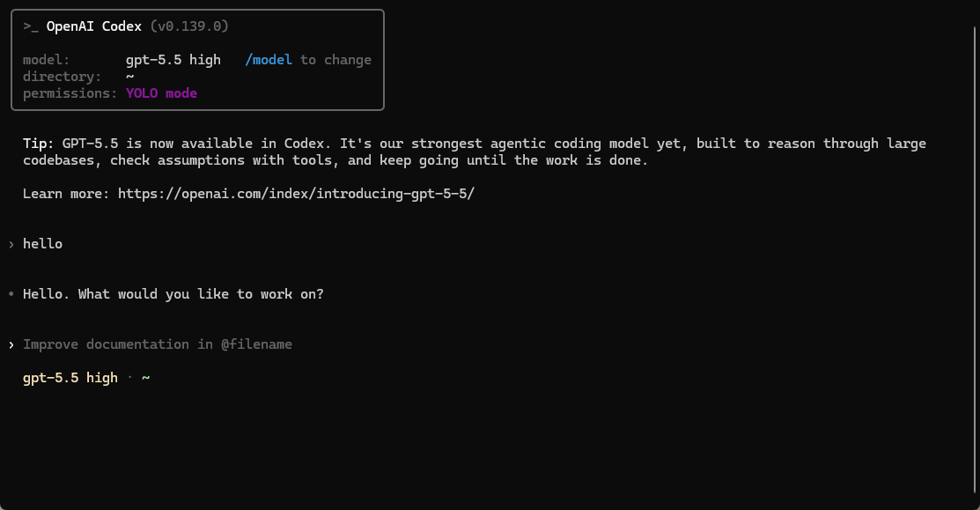Click the Tip label in announcement
This screenshot has width=980, height=510.
(38, 144)
